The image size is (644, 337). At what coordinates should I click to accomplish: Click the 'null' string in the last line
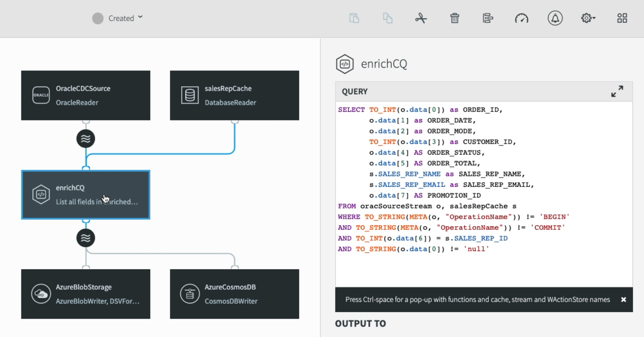coord(476,249)
